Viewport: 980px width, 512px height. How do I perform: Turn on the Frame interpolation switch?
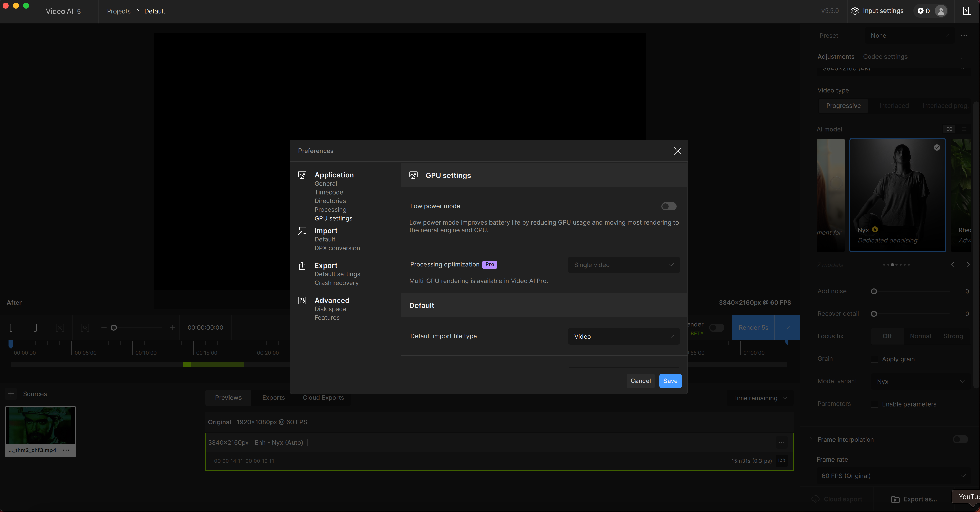coord(960,439)
